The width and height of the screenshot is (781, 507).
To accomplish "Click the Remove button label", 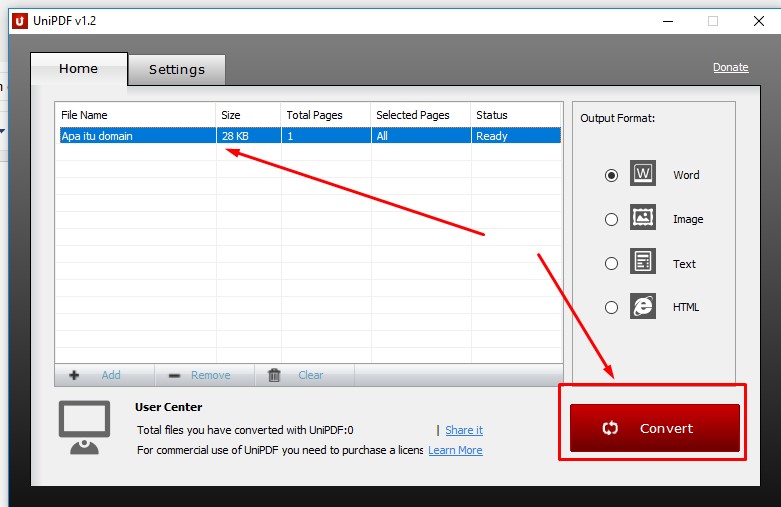I will click(x=211, y=375).
